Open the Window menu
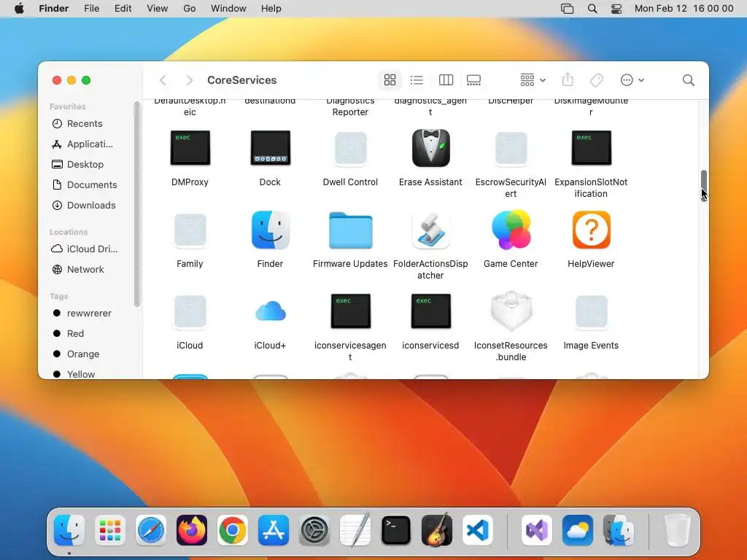The width and height of the screenshot is (747, 560). pos(228,9)
